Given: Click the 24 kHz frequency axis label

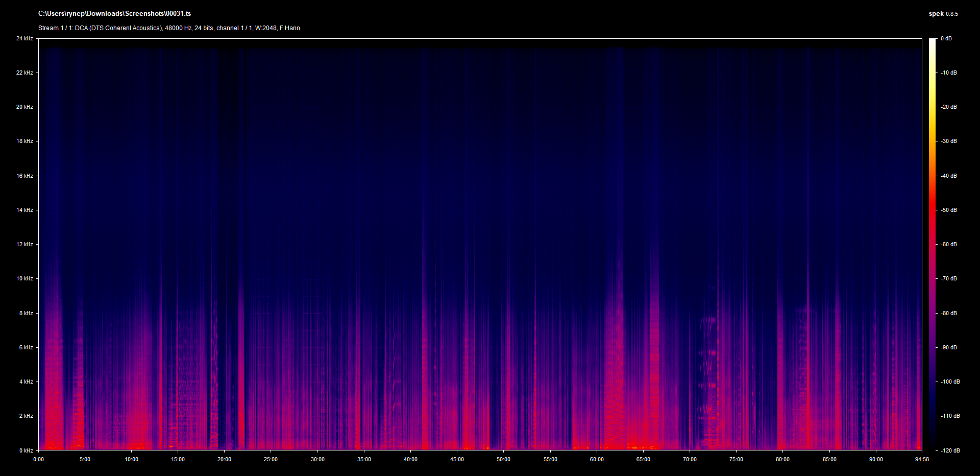Looking at the screenshot, I should coord(24,38).
